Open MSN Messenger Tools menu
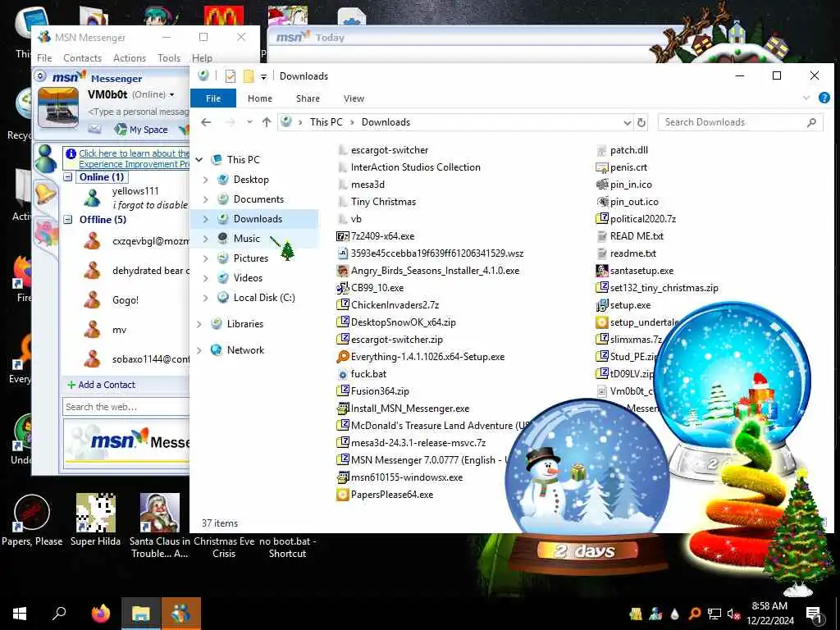Image resolution: width=840 pixels, height=630 pixels. pos(169,58)
